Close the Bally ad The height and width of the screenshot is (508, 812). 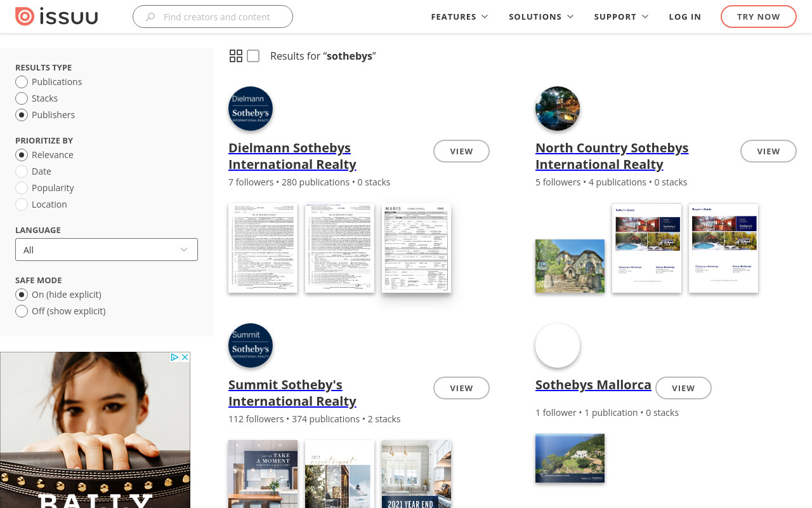coord(185,358)
